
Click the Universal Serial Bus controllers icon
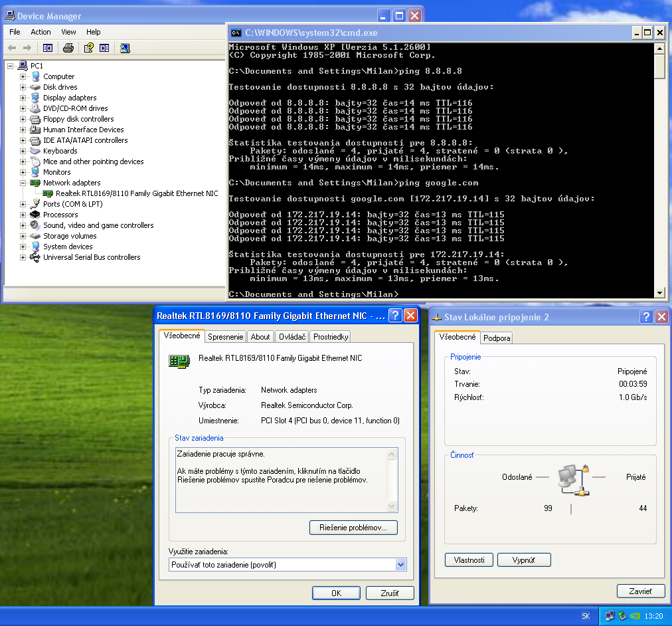click(x=35, y=257)
